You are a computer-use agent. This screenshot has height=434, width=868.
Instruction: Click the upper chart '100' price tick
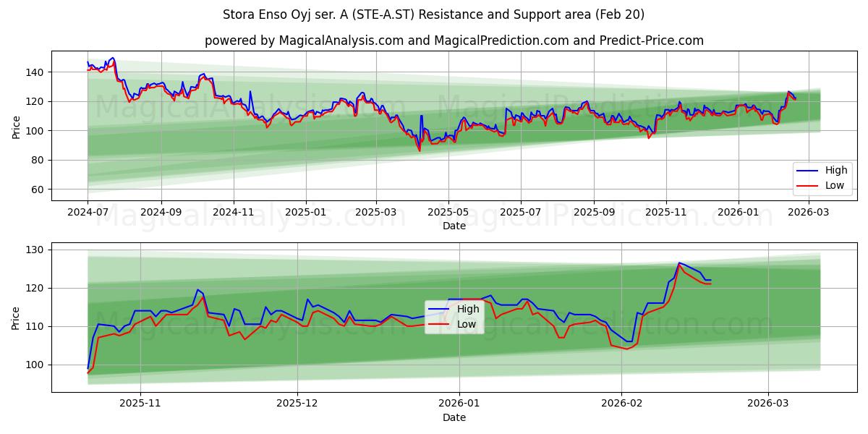[36, 131]
